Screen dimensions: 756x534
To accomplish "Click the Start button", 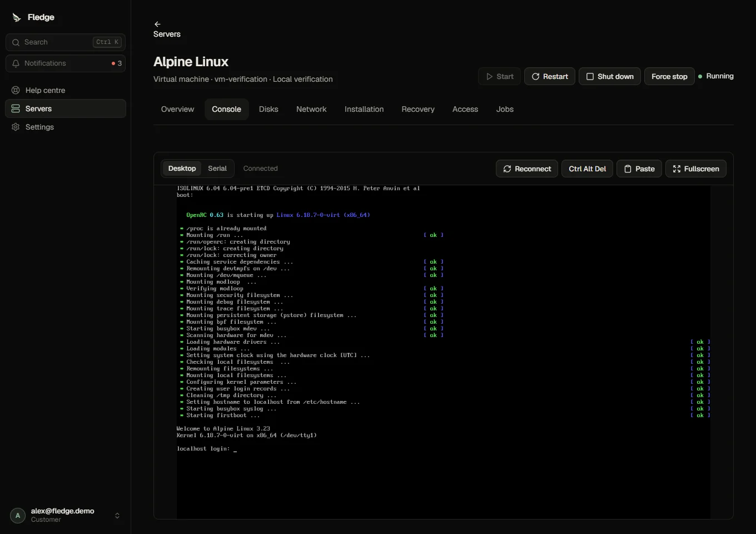I will [x=499, y=76].
